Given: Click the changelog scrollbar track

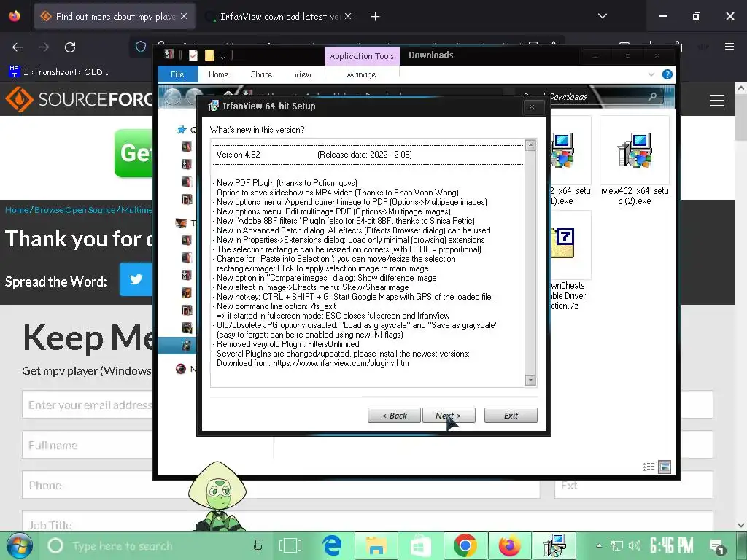Looking at the screenshot, I should [530, 262].
